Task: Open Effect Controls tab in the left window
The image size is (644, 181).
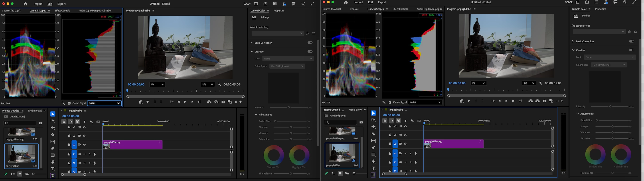Action: (x=63, y=11)
